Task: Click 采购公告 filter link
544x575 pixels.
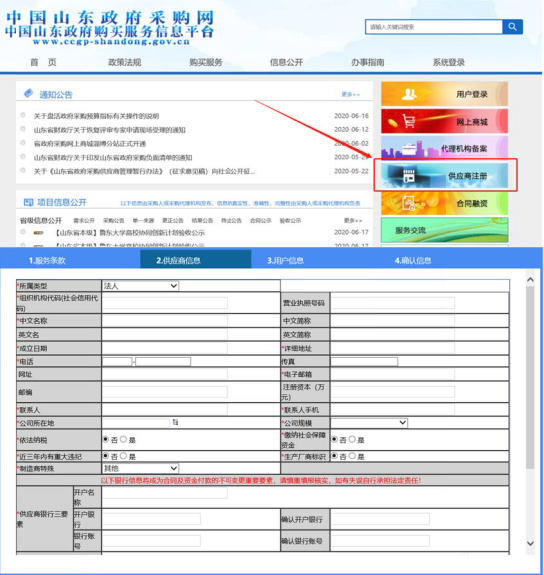Action: point(114,220)
